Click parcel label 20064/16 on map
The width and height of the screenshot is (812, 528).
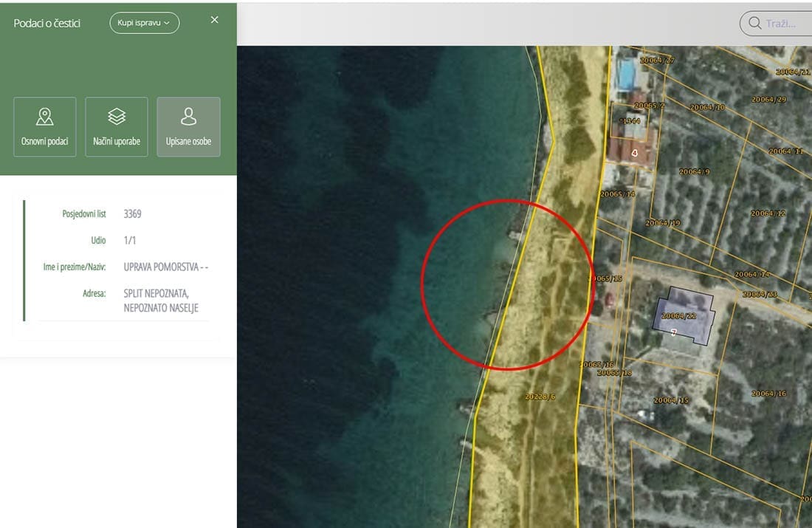point(768,394)
